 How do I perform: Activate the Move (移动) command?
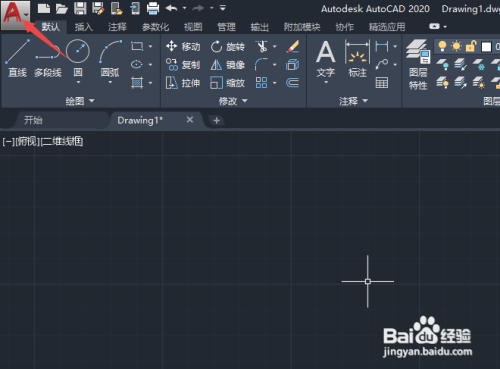(183, 46)
